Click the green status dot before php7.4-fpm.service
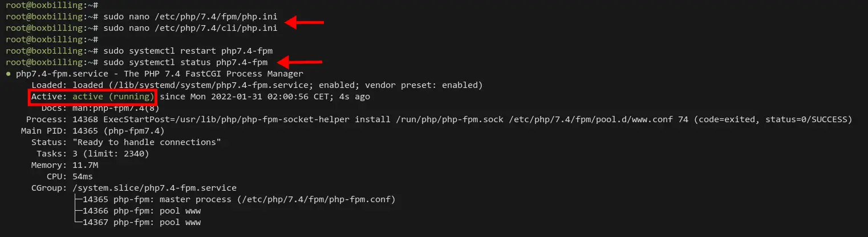 click(x=8, y=74)
